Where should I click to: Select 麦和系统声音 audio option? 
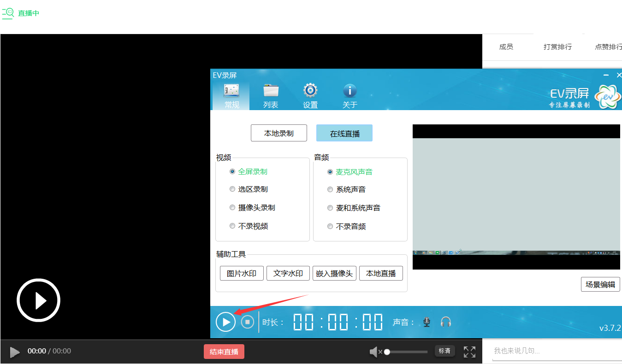click(x=354, y=208)
